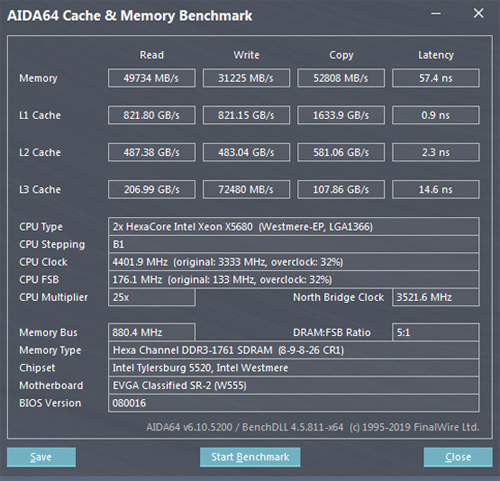Click the CPU Clock value 4401.9 MHz

pos(294,262)
